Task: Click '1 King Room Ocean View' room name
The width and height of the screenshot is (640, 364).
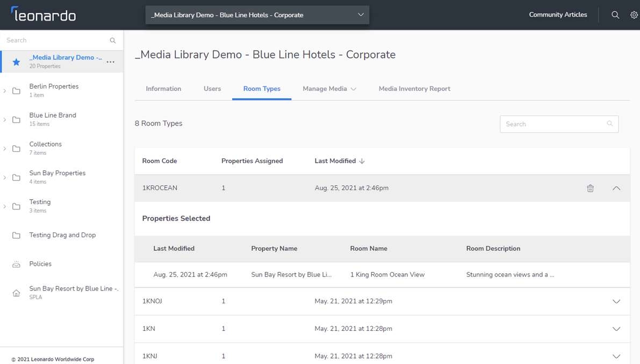Action: (x=387, y=275)
